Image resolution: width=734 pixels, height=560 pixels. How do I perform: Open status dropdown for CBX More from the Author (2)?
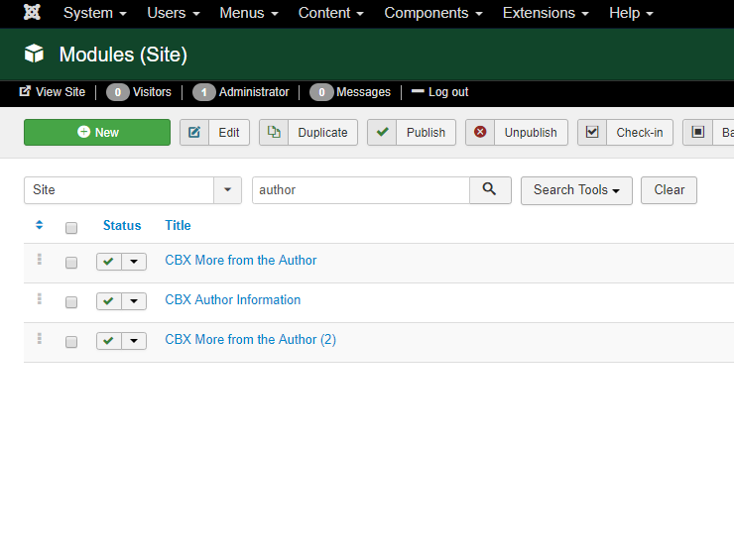134,341
